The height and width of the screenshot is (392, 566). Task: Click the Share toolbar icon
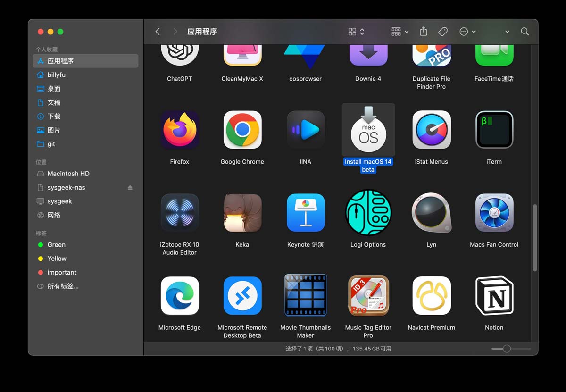point(423,32)
